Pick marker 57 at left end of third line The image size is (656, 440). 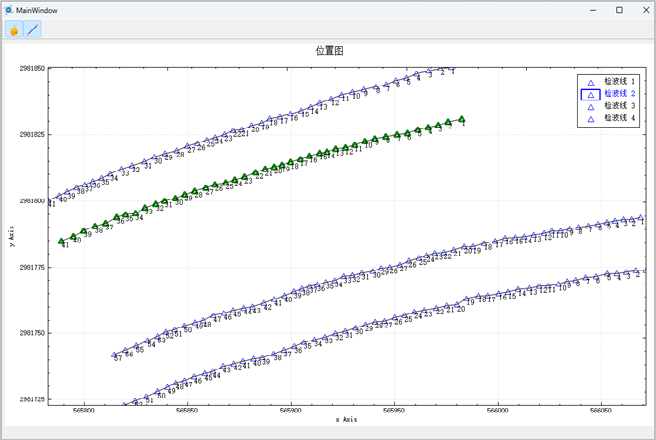tap(116, 354)
